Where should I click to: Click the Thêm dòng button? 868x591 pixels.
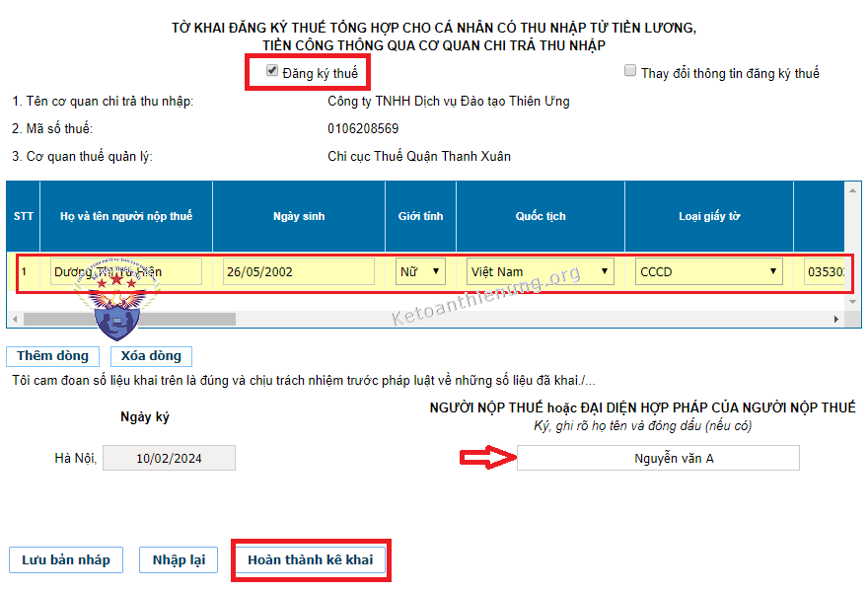pyautogui.click(x=52, y=356)
